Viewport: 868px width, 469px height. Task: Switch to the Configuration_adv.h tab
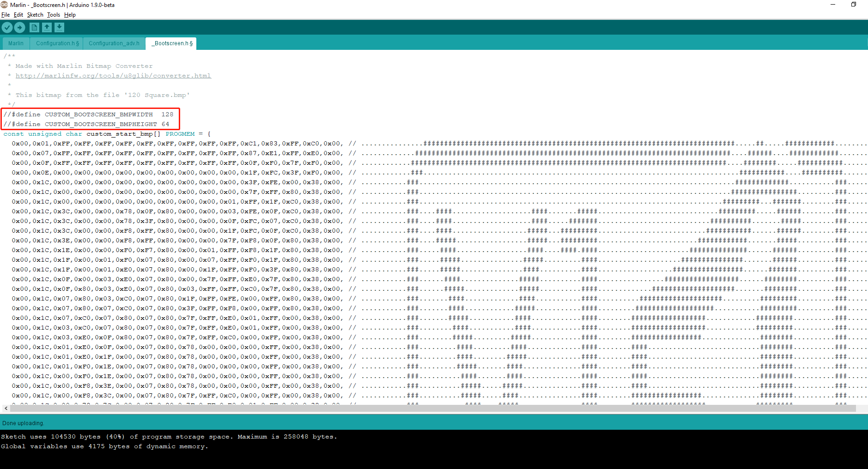pos(114,43)
